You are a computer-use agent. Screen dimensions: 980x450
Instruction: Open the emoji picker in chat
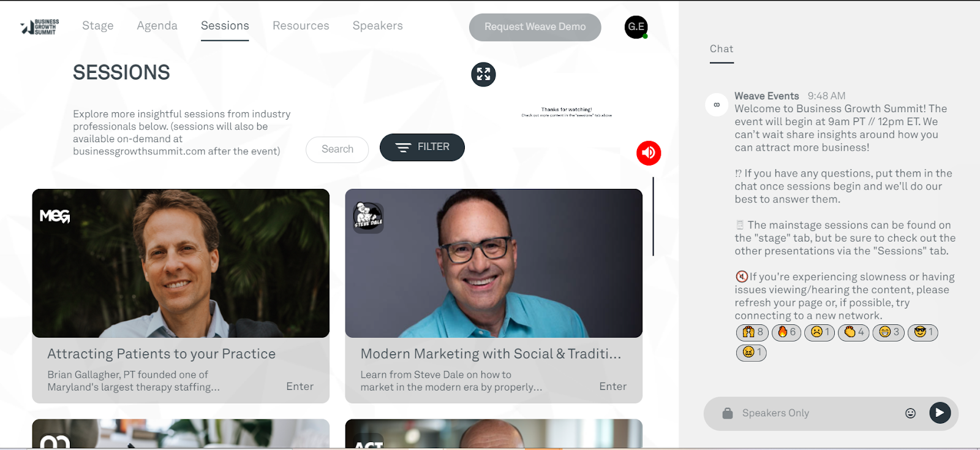tap(910, 413)
